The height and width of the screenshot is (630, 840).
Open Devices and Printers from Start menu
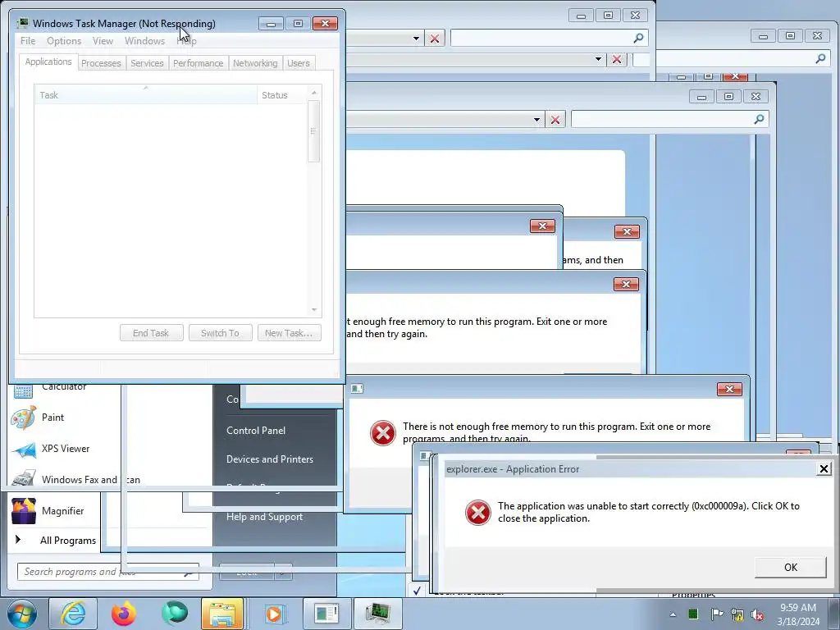coord(269,459)
